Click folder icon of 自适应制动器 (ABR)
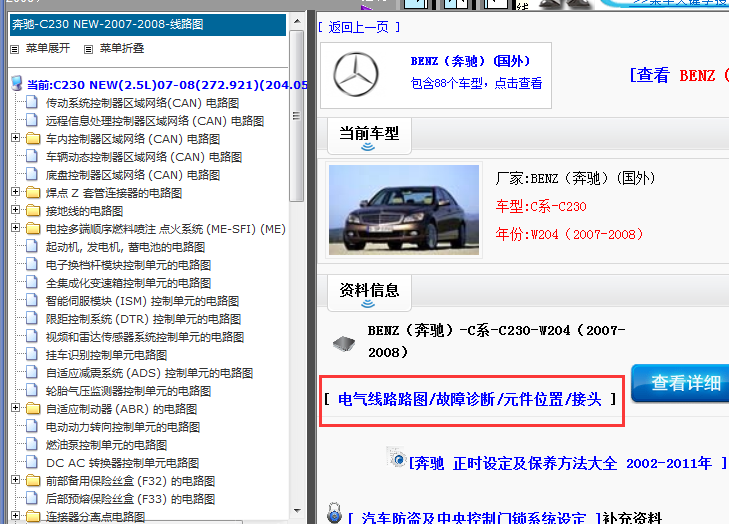This screenshot has height=524, width=729. pyautogui.click(x=33, y=409)
